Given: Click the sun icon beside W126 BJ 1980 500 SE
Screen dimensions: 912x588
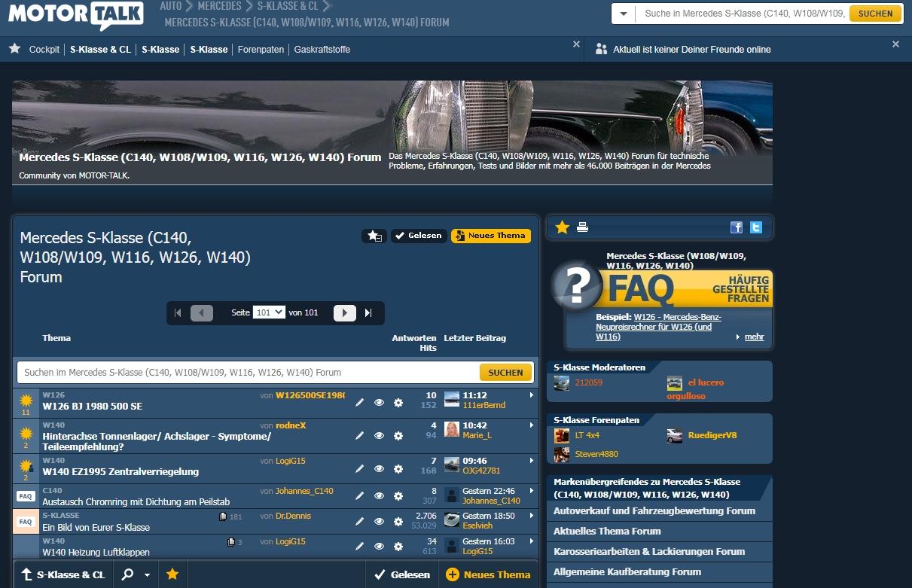Looking at the screenshot, I should click(x=26, y=400).
